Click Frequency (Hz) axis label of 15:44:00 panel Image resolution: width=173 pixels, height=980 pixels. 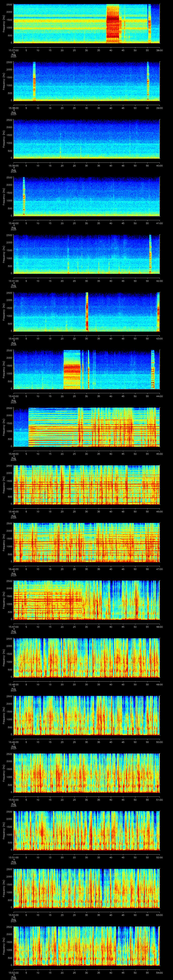point(4,427)
